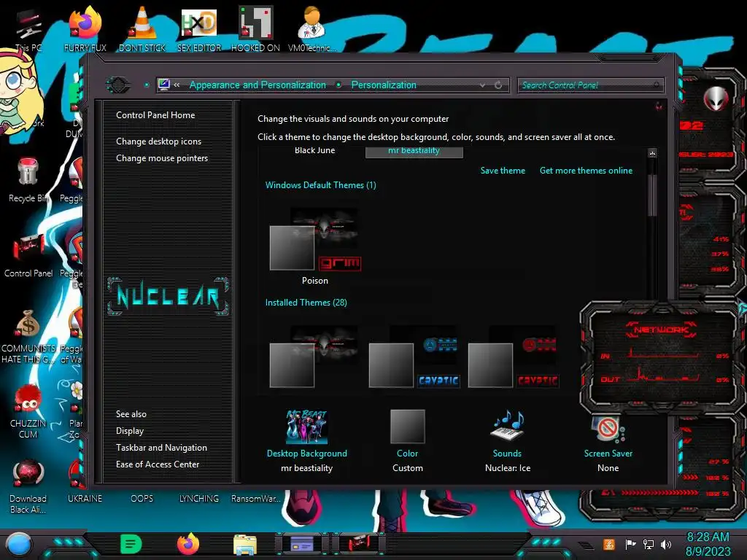Refresh the Control Panel address bar

point(498,85)
